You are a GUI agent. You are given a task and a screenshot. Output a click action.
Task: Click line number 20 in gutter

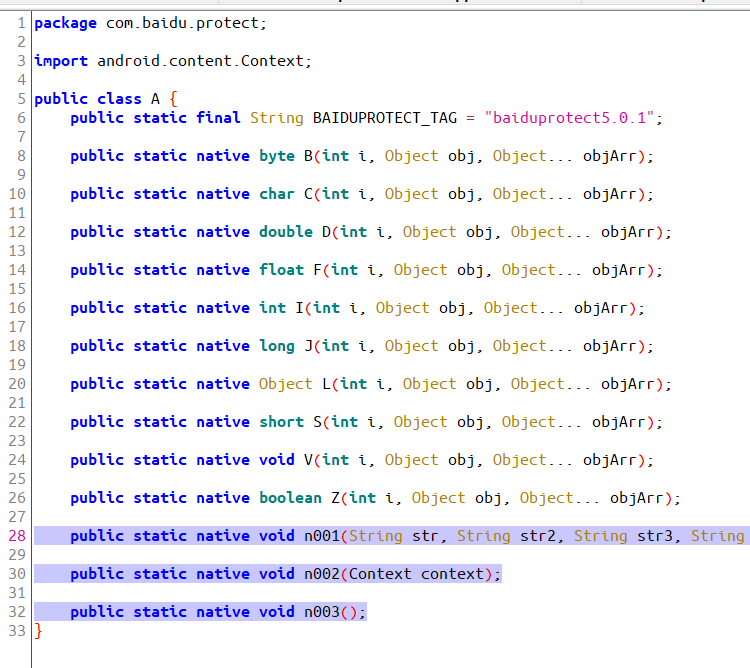tap(17, 384)
